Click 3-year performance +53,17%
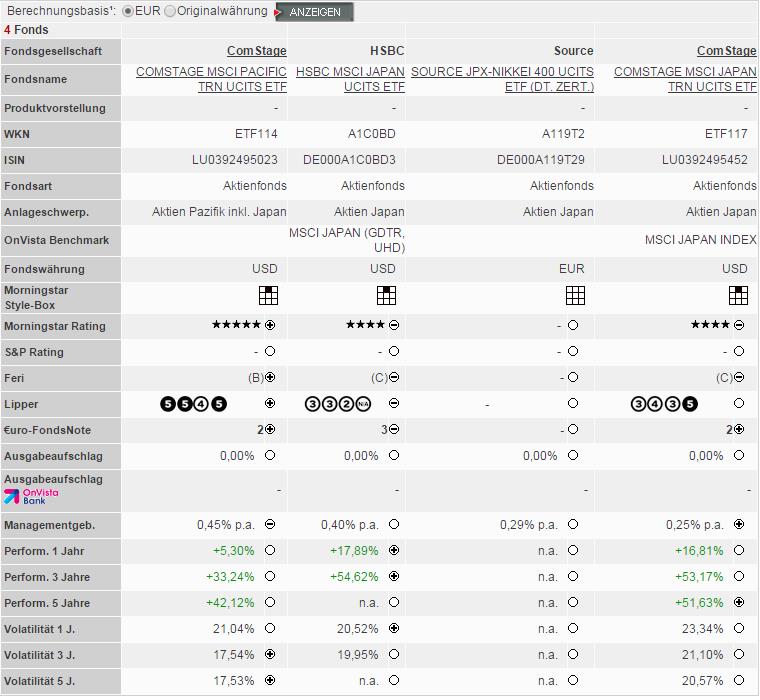The height and width of the screenshot is (700, 760). 699,577
